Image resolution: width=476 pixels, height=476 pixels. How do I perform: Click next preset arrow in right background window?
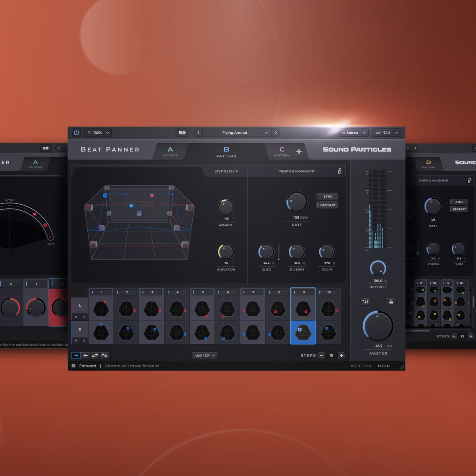click(415, 148)
